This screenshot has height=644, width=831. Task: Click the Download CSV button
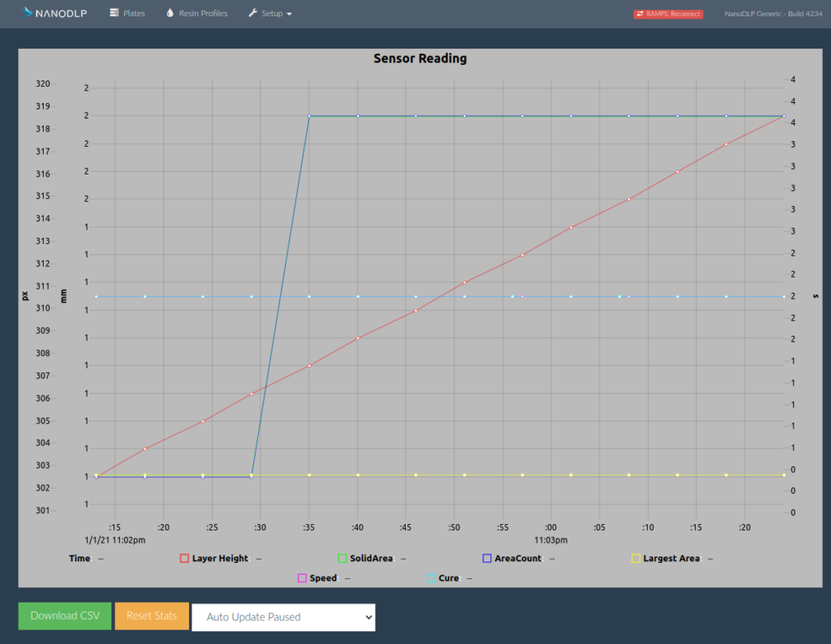tap(64, 616)
